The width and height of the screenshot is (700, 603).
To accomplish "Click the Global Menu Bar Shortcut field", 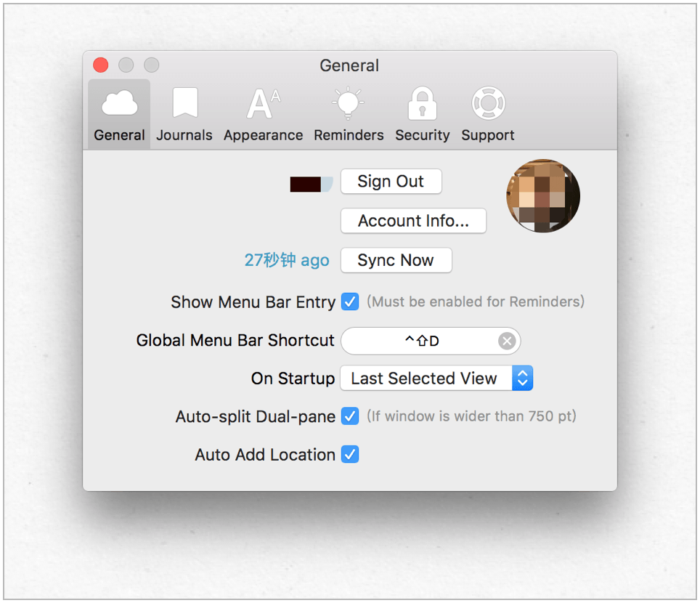I will click(431, 341).
